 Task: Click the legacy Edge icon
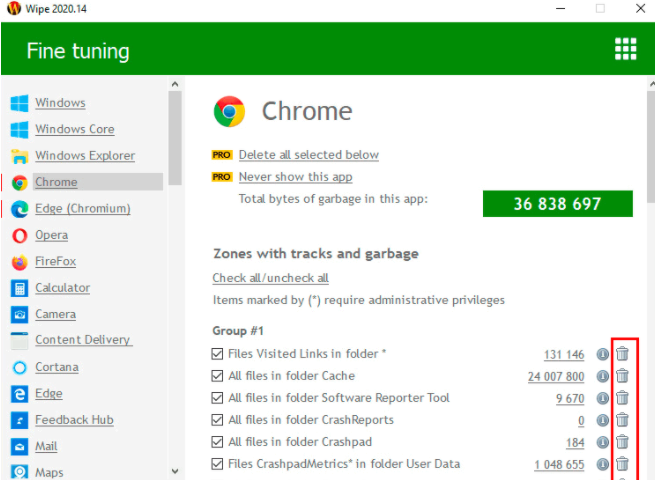[19, 394]
